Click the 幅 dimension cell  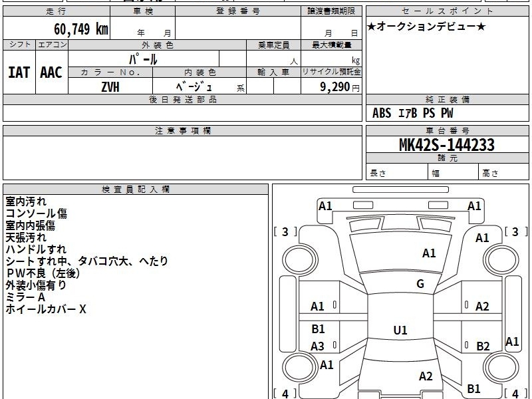click(x=454, y=172)
